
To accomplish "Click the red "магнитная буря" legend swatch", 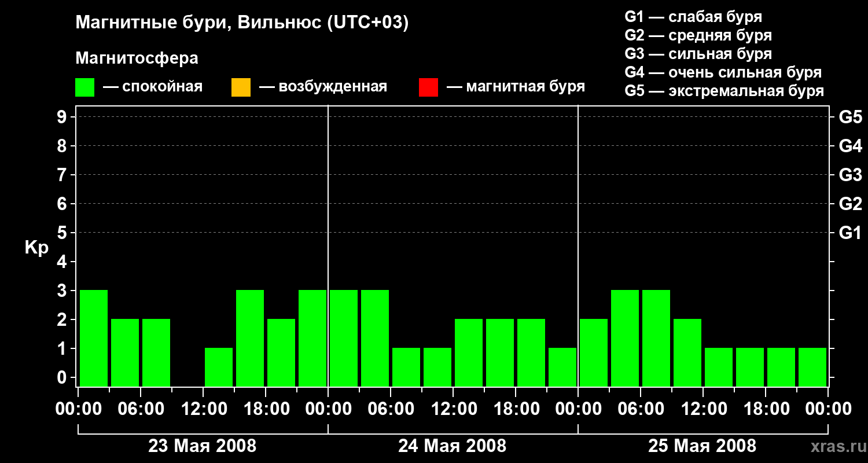I will click(428, 87).
